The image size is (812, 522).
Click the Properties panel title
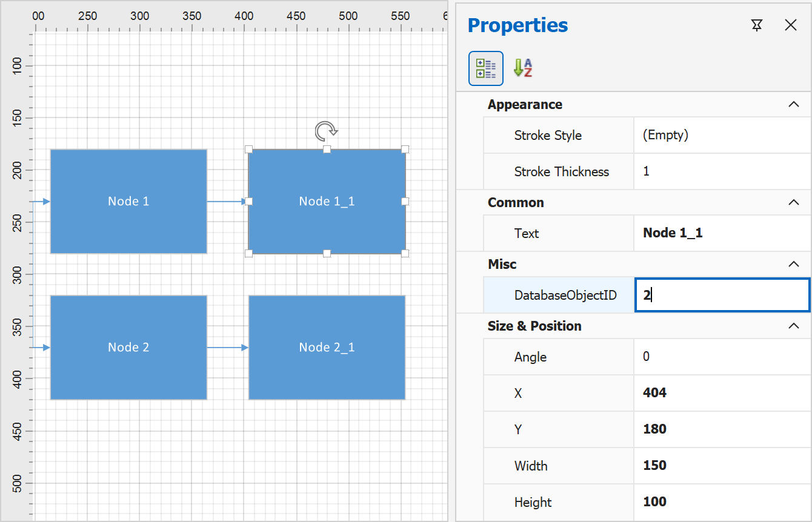point(518,25)
